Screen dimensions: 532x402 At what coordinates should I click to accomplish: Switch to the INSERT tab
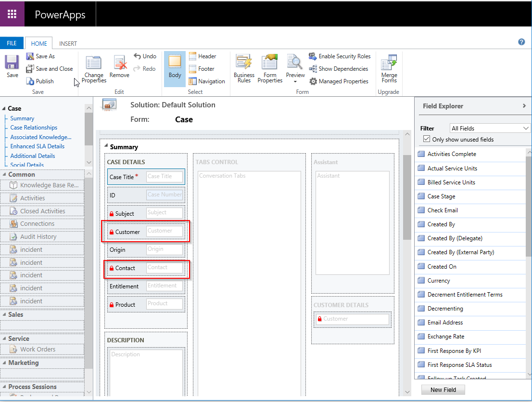68,43
